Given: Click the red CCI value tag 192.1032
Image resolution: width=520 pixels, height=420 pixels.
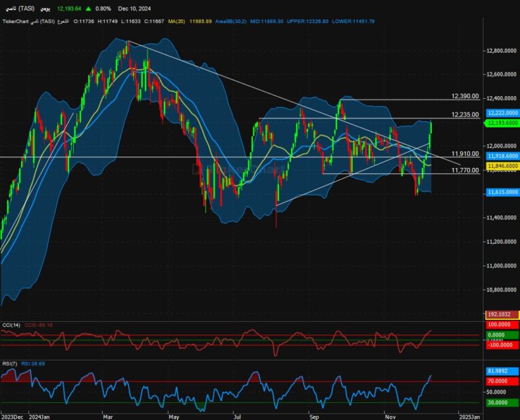Looking at the screenshot, I should click(502, 315).
